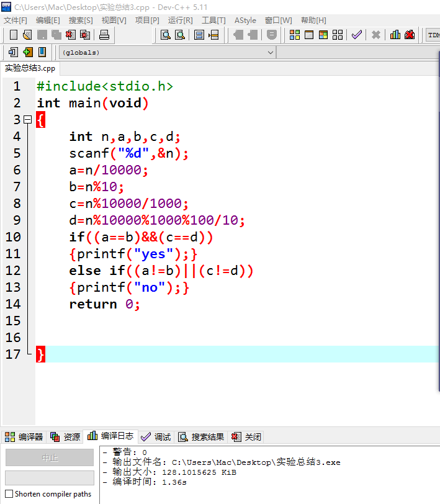The width and height of the screenshot is (440, 504).
Task: Click the blue bookmark icon
Action: coord(42,52)
